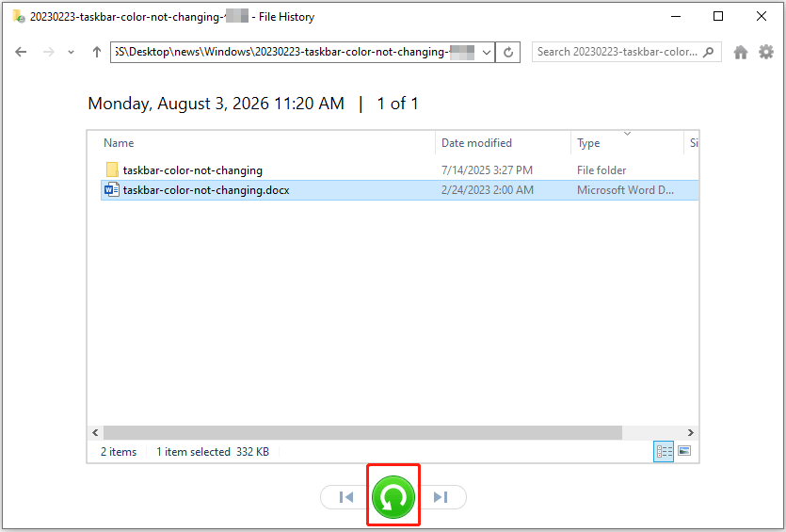The width and height of the screenshot is (786, 532).
Task: Switch to large thumbnails view
Action: click(684, 451)
